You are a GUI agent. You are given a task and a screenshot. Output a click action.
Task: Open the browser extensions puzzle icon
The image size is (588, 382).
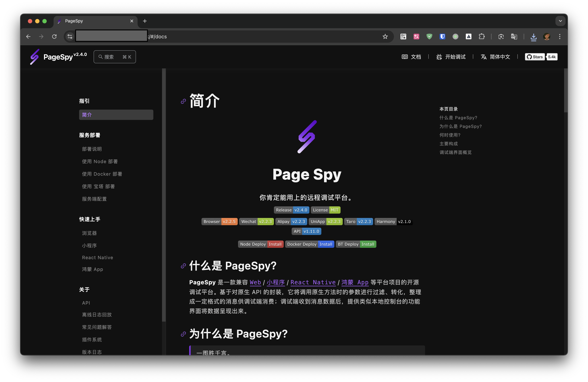(x=482, y=37)
